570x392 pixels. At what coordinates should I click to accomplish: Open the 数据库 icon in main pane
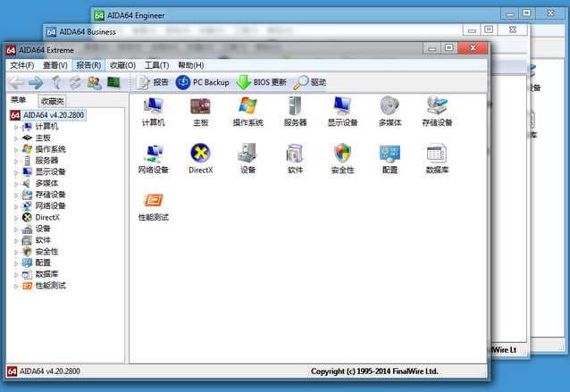[437, 159]
